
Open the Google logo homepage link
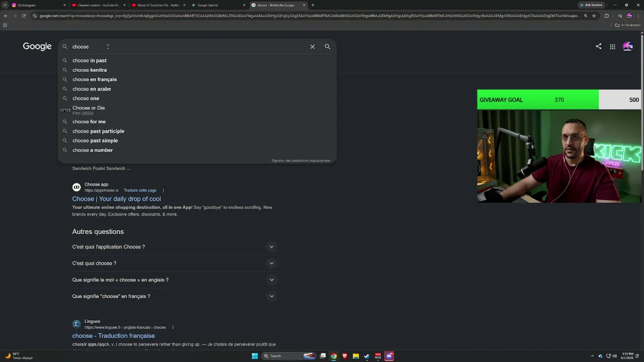(37, 47)
